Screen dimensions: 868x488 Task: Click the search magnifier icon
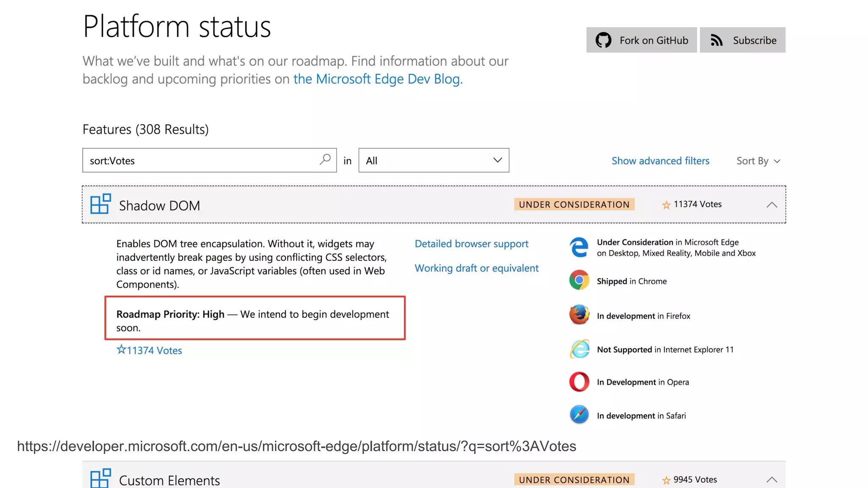[x=325, y=160]
